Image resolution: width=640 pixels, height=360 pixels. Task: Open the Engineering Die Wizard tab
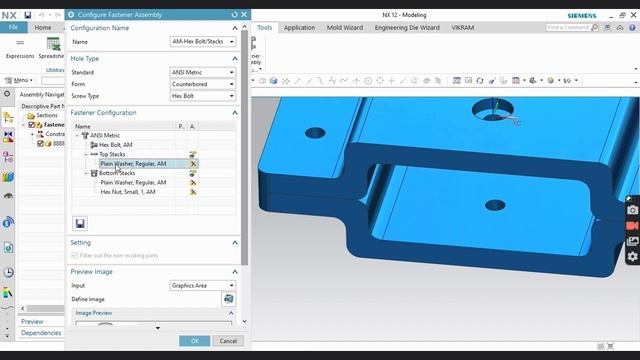click(407, 27)
